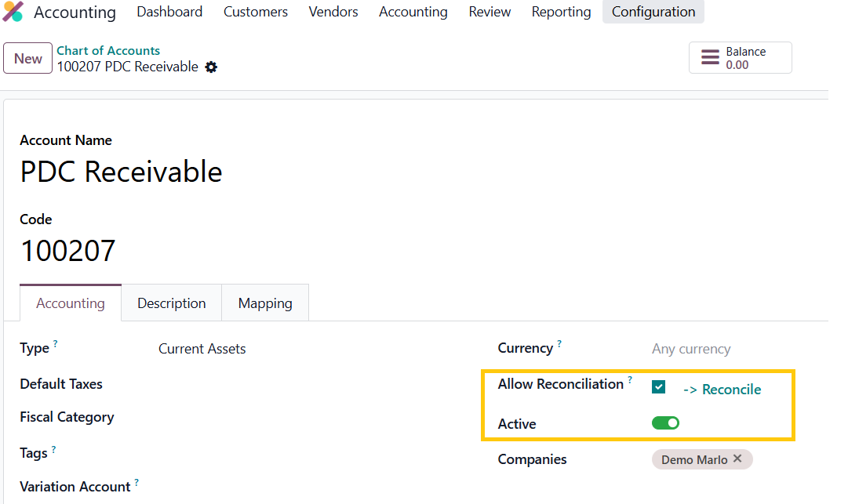Image resolution: width=848 pixels, height=504 pixels.
Task: Click the Odoo Accounting app logo icon
Action: coord(13,12)
